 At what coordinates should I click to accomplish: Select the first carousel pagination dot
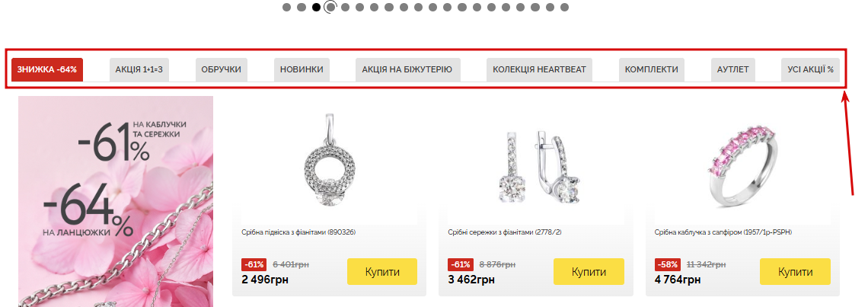287,7
